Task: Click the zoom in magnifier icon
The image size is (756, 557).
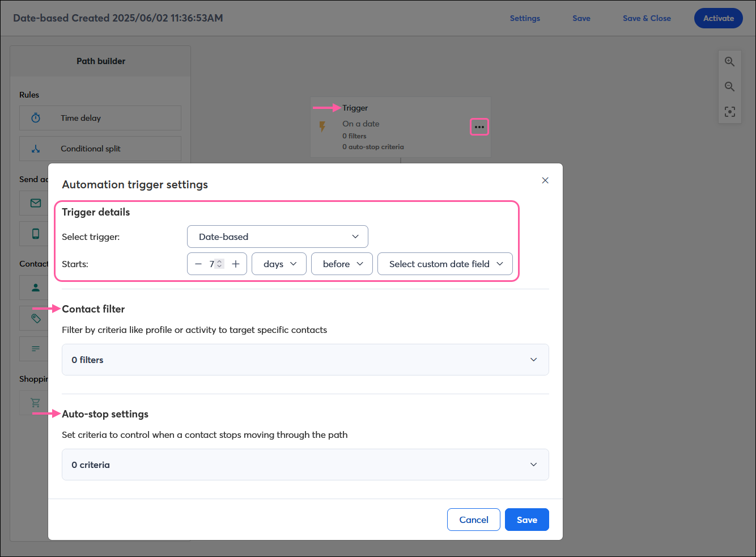Action: (x=729, y=62)
